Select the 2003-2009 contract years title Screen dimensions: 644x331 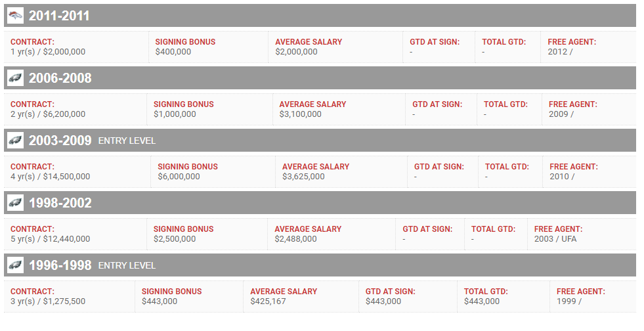(x=60, y=141)
